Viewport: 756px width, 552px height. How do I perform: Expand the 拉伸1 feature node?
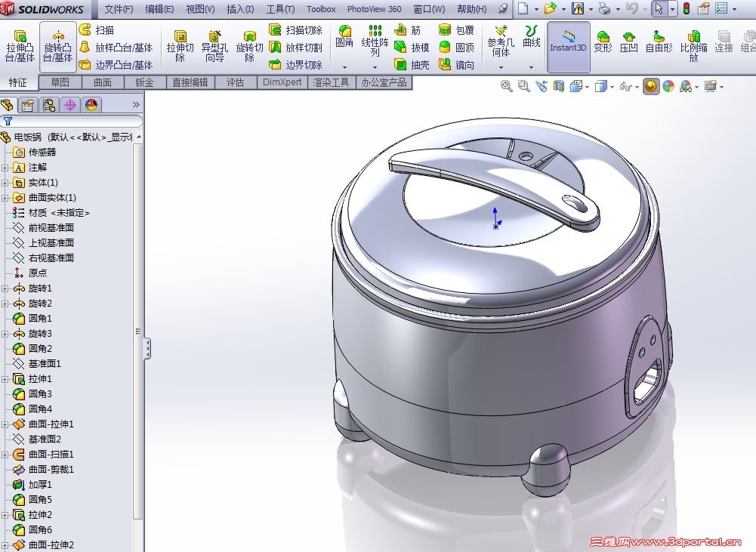5,379
